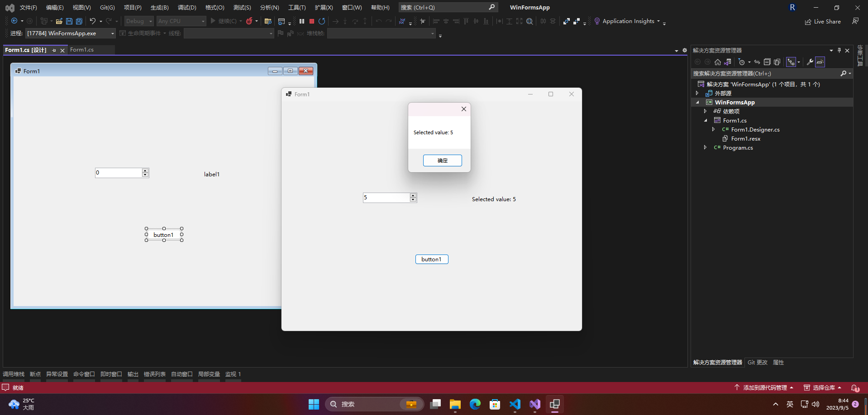The image size is (868, 415).
Task: Open Properties with the wrench icon
Action: (x=810, y=62)
